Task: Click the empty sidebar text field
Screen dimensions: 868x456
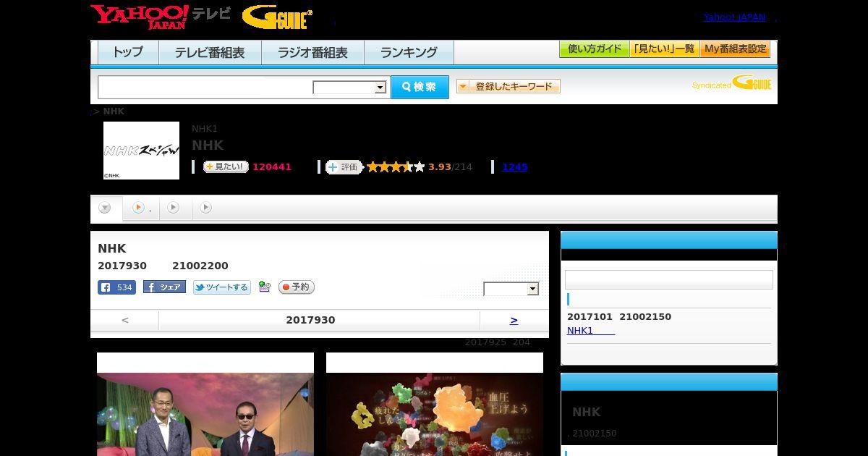Action: 668,280
